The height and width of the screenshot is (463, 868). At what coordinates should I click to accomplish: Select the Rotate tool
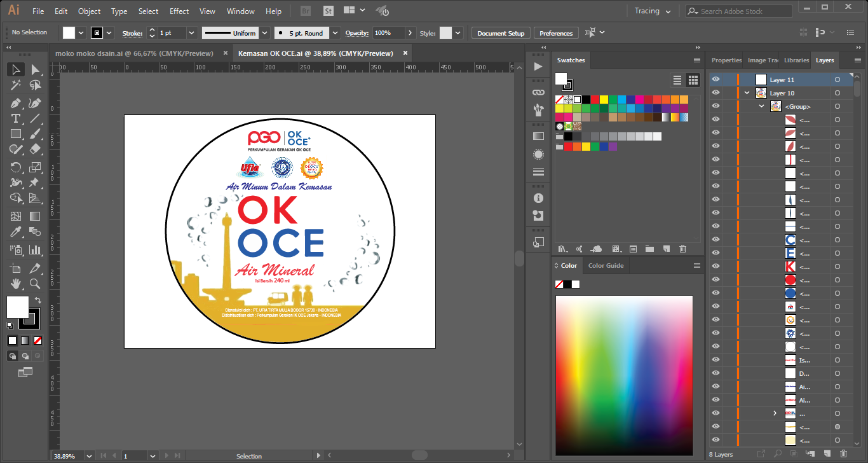[16, 167]
